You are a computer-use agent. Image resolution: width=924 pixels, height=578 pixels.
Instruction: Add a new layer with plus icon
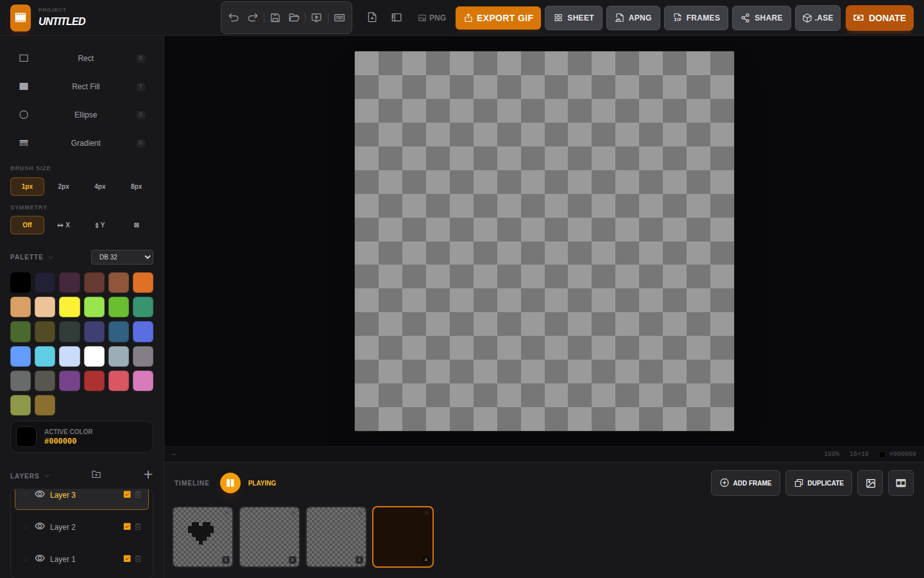click(148, 475)
